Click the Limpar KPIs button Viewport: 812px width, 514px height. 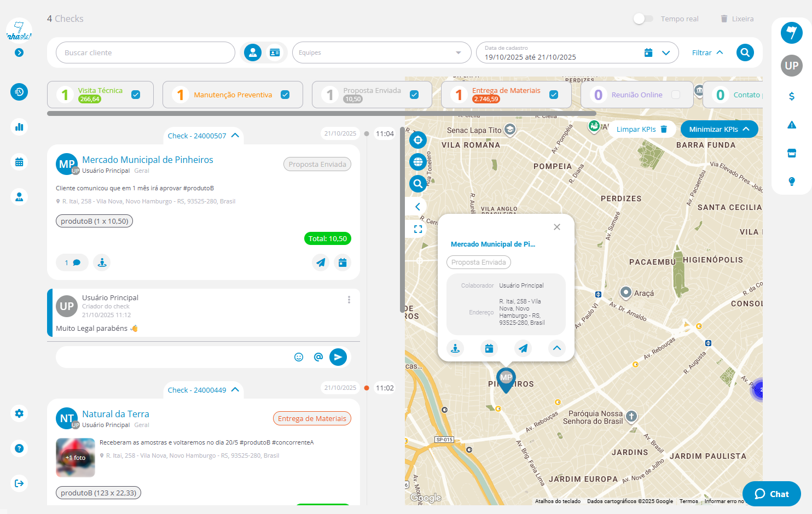(641, 129)
